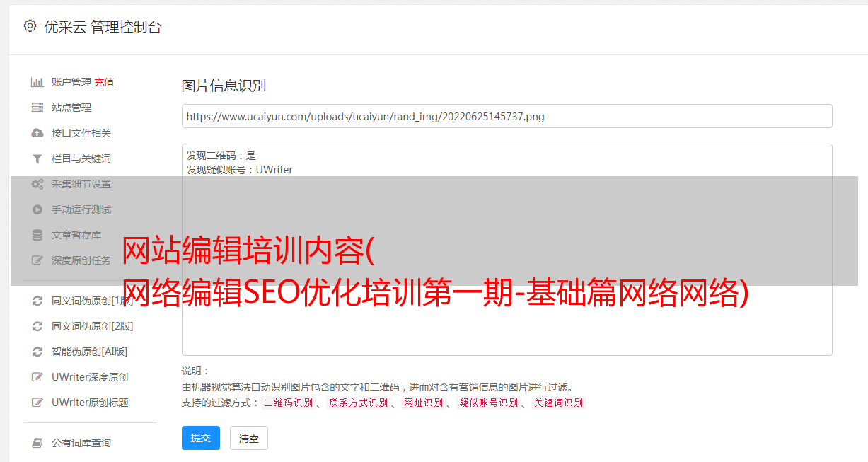Click the filter icon for 栏目与关键词
The width and height of the screenshot is (868, 462).
(x=37, y=158)
